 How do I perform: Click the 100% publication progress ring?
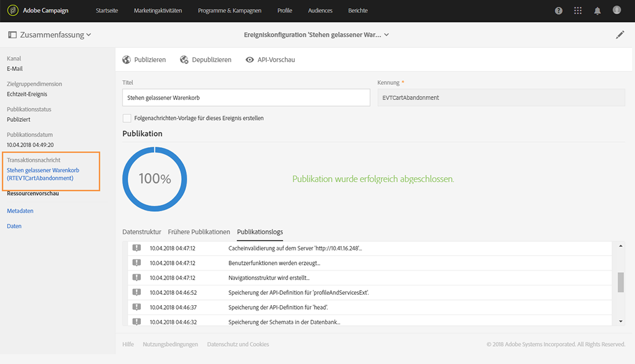[x=155, y=179]
